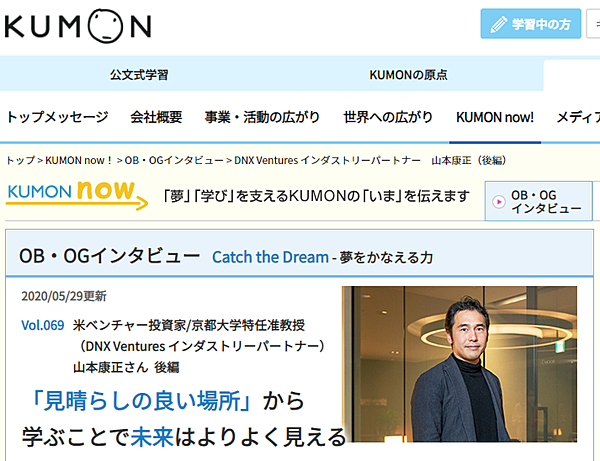
Task: Open トップメッセージ menu item
Action: coord(57,117)
